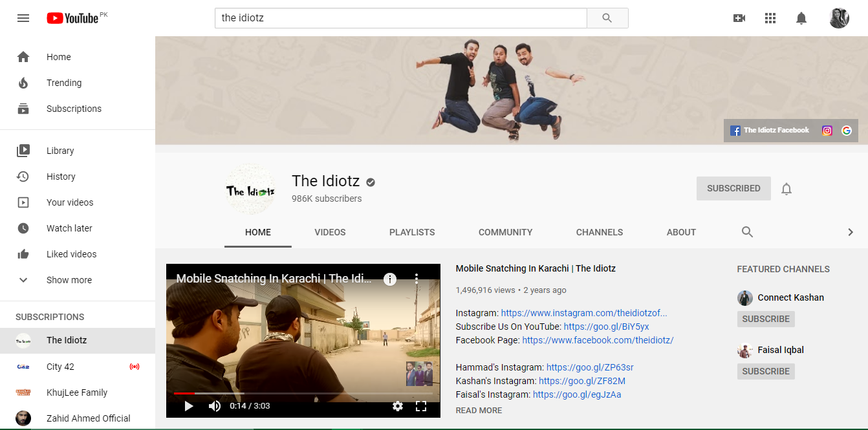Search within the channel magnifier icon
This screenshot has height=430, width=868.
747,232
